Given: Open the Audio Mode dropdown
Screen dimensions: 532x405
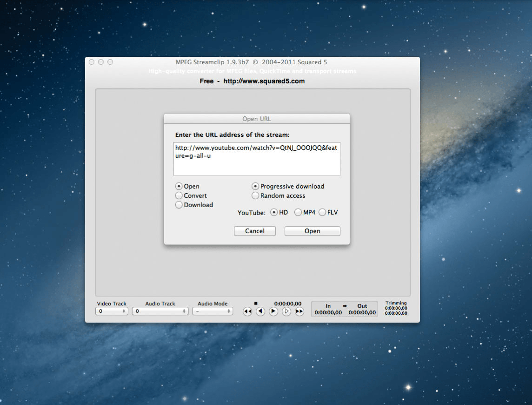Looking at the screenshot, I should point(213,311).
